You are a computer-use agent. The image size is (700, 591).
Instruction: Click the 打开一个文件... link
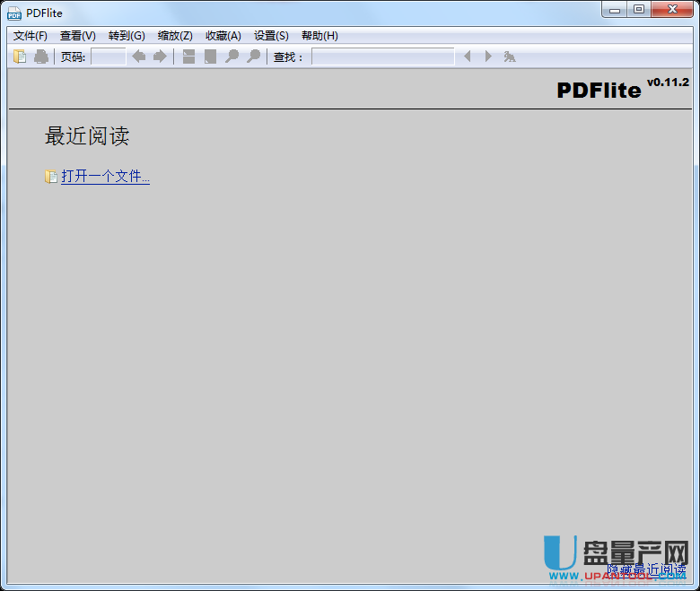(x=105, y=177)
